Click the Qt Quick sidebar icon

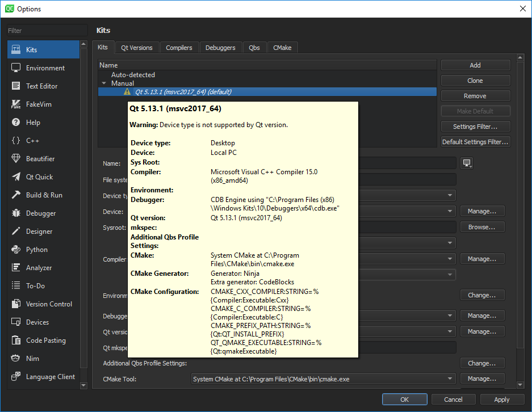click(16, 177)
